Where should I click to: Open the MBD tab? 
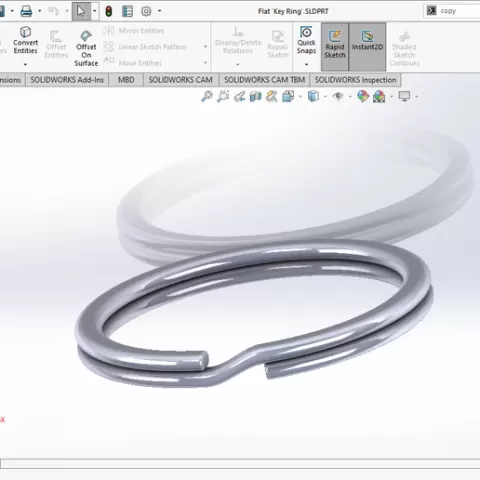coord(126,80)
